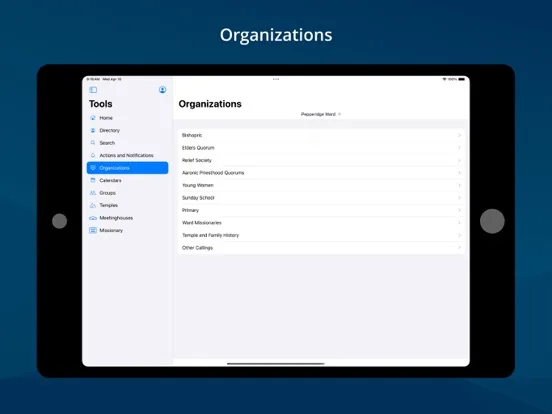The width and height of the screenshot is (552, 414).
Task: Open the Elders Quorum organization
Action: (x=321, y=148)
